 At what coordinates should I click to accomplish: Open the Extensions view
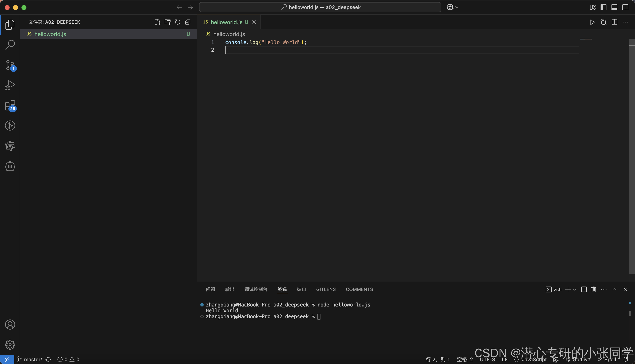[10, 106]
